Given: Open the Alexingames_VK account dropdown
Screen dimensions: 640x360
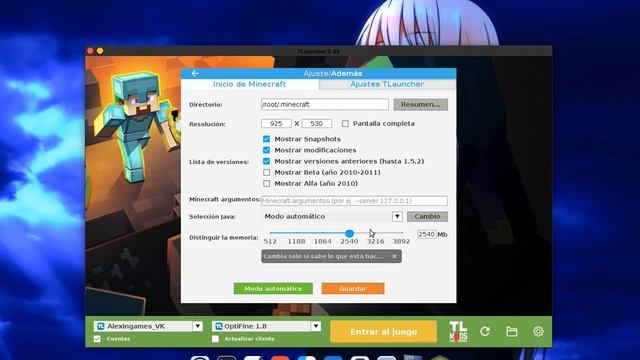Looking at the screenshot, I should pyautogui.click(x=198, y=326).
